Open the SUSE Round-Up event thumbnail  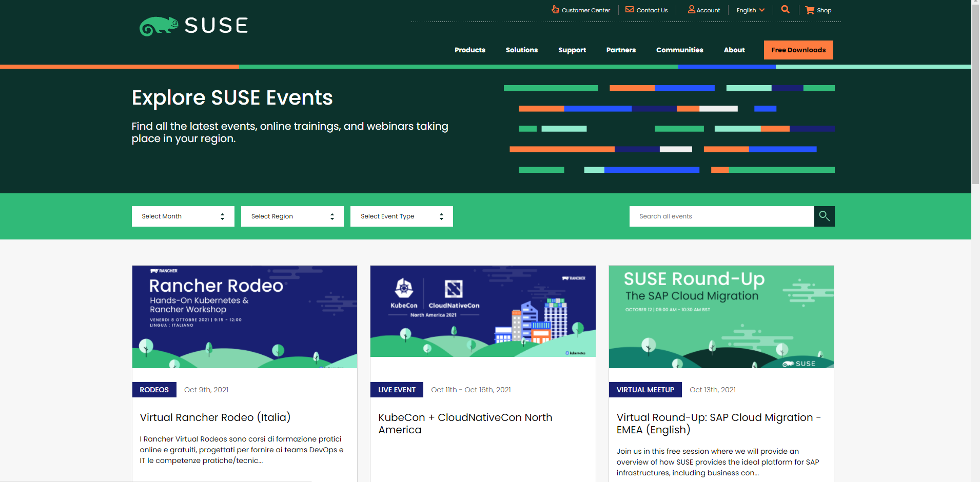point(721,316)
